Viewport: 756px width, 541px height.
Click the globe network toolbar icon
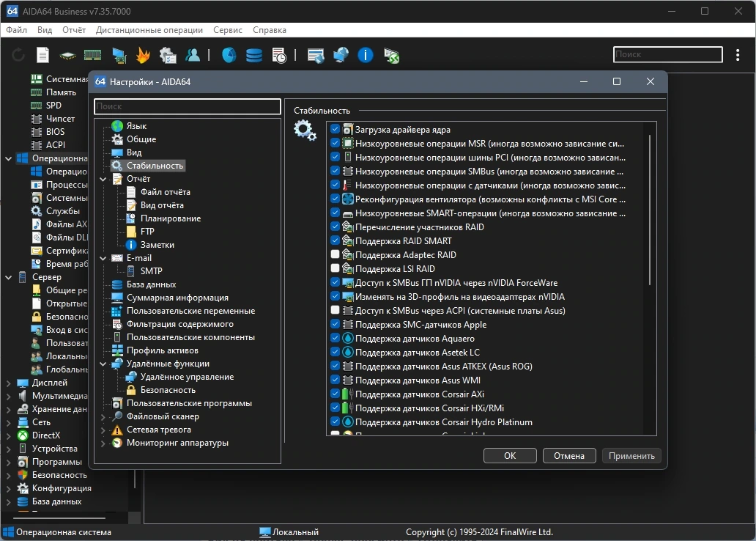point(341,55)
